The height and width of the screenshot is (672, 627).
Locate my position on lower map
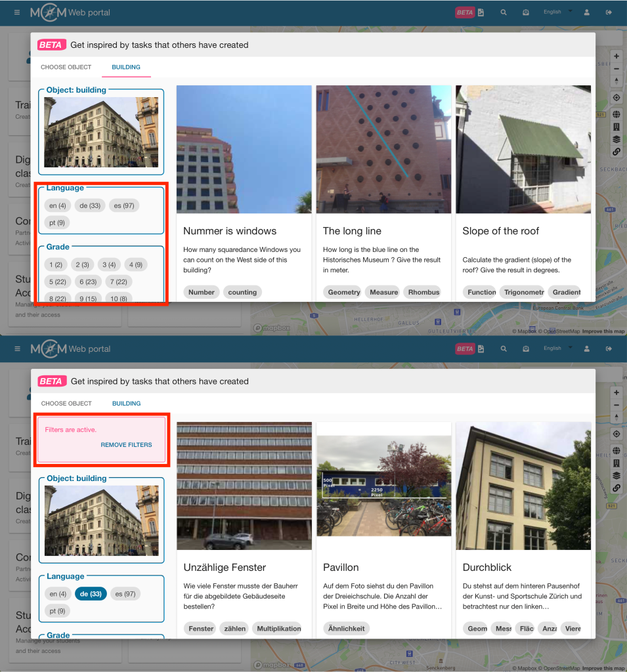tap(616, 434)
